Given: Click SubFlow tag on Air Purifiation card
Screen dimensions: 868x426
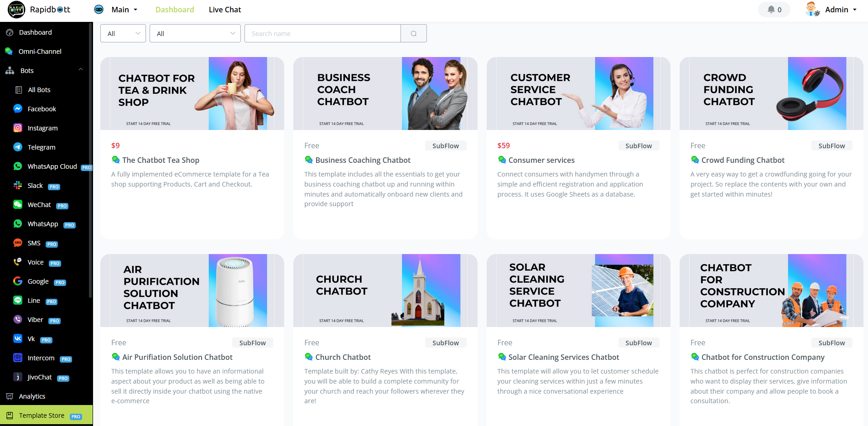Looking at the screenshot, I should 252,343.
